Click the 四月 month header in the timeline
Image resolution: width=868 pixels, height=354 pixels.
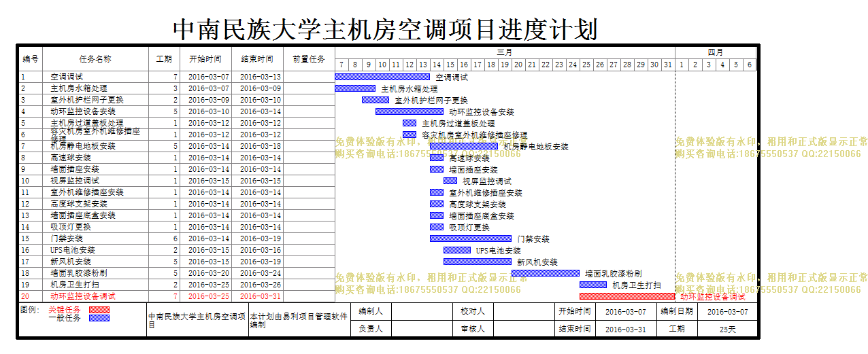point(716,52)
